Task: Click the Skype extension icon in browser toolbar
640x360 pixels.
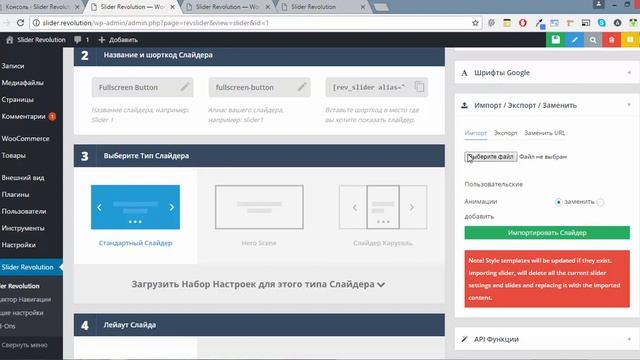Action: point(602,23)
